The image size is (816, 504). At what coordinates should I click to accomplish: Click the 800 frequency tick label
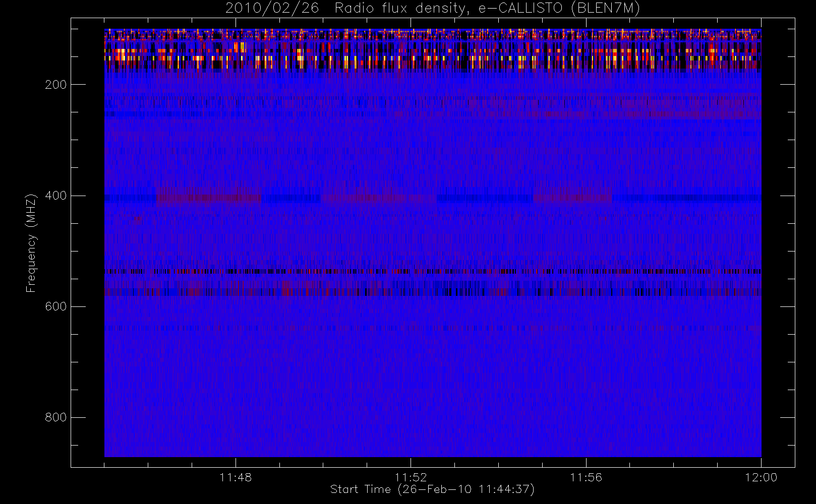coord(56,417)
